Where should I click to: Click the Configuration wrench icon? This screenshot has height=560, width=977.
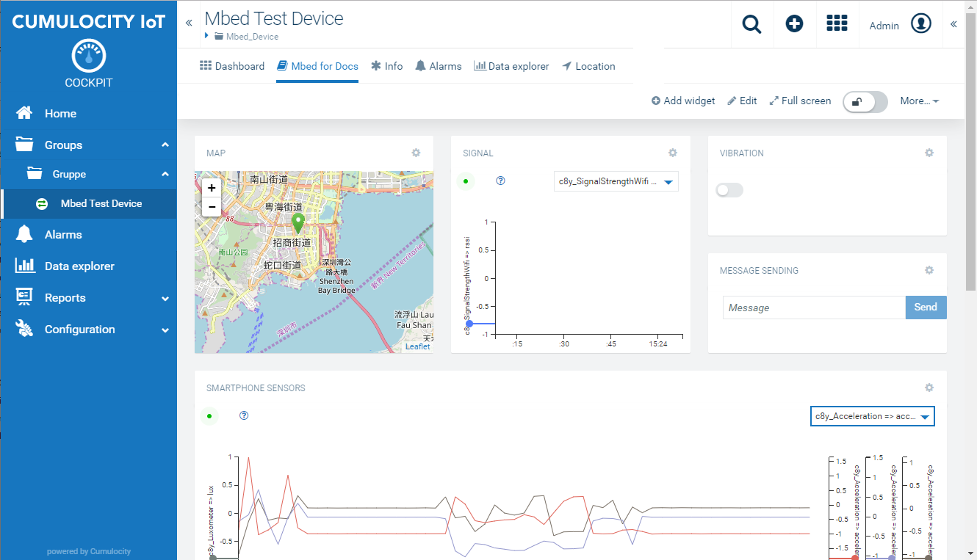pos(25,329)
